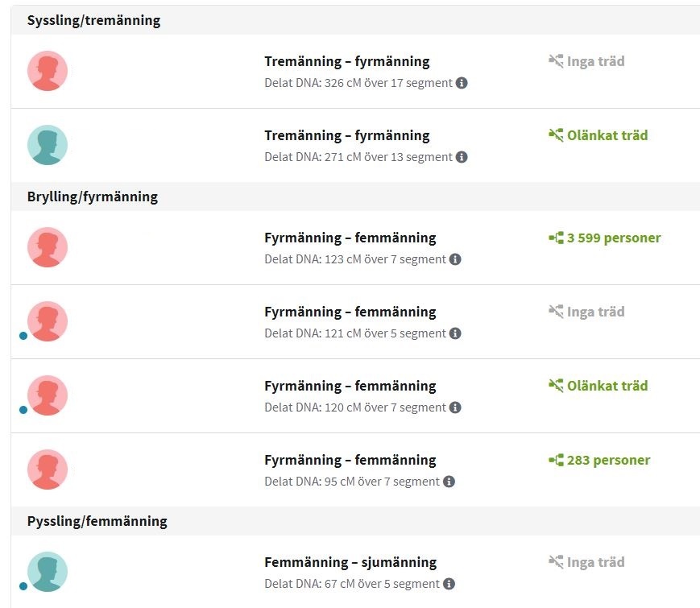The width and height of the screenshot is (700, 608).
Task: Select teal avatar of Femmänning – sjumänning match
Action: 48,572
